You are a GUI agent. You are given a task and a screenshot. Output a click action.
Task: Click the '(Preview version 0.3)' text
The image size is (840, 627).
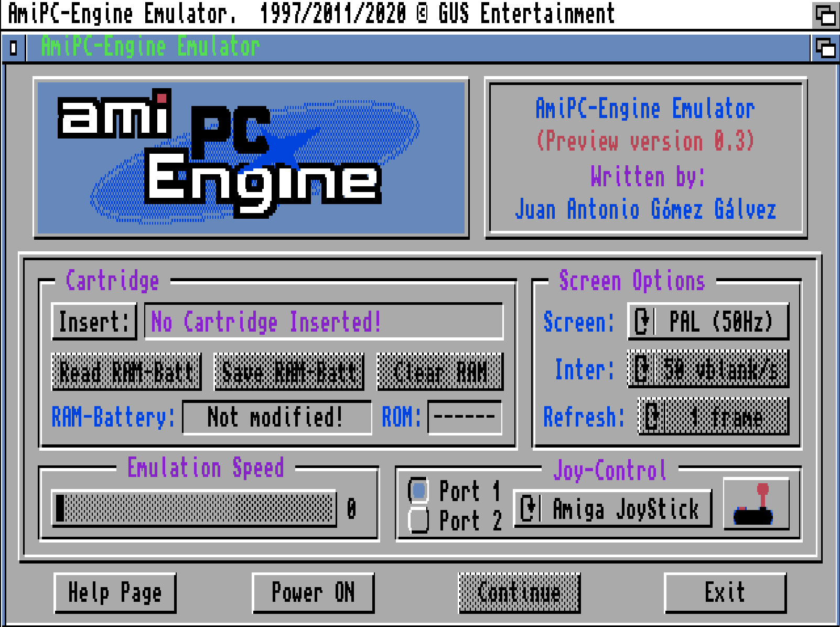click(x=645, y=141)
